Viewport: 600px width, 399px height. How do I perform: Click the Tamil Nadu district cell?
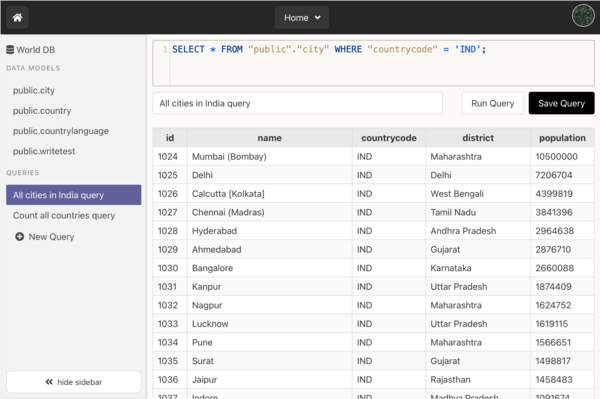pos(478,212)
